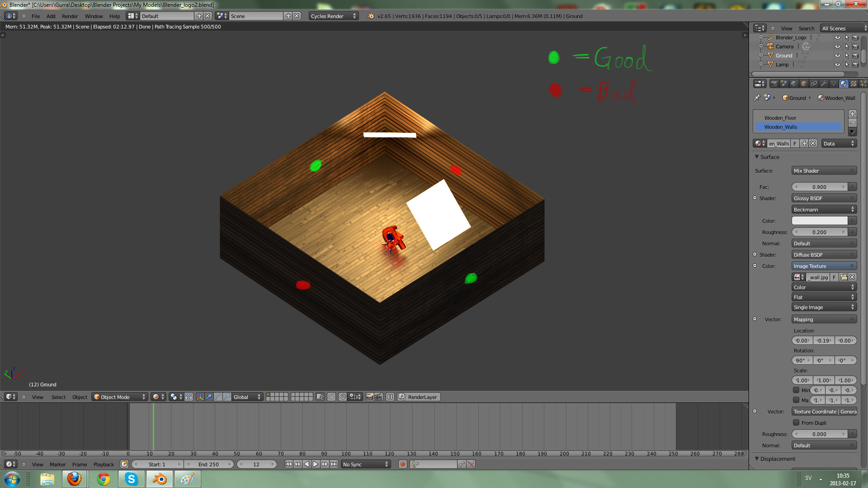The width and height of the screenshot is (868, 488).
Task: Launch Blender from the Windows taskbar
Action: [159, 479]
